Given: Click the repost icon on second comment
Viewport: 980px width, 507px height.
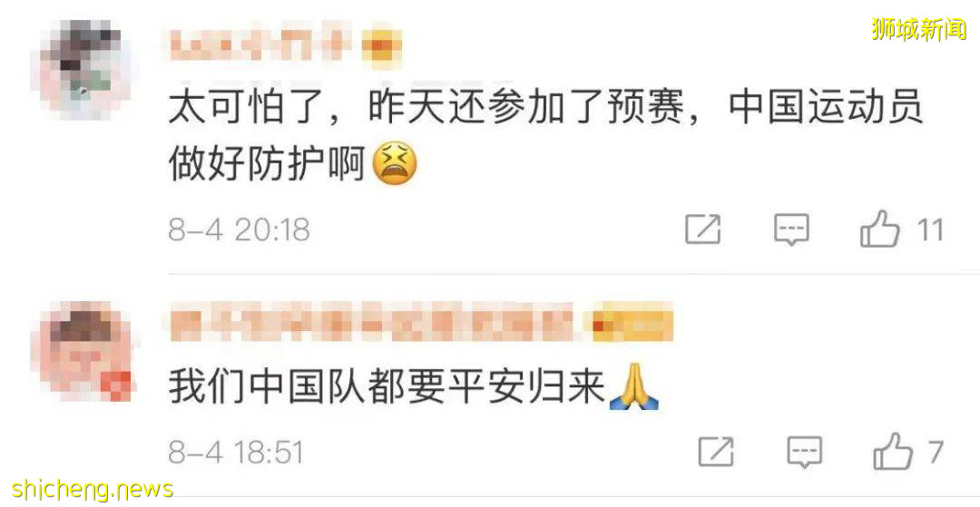Looking at the screenshot, I should tap(716, 452).
